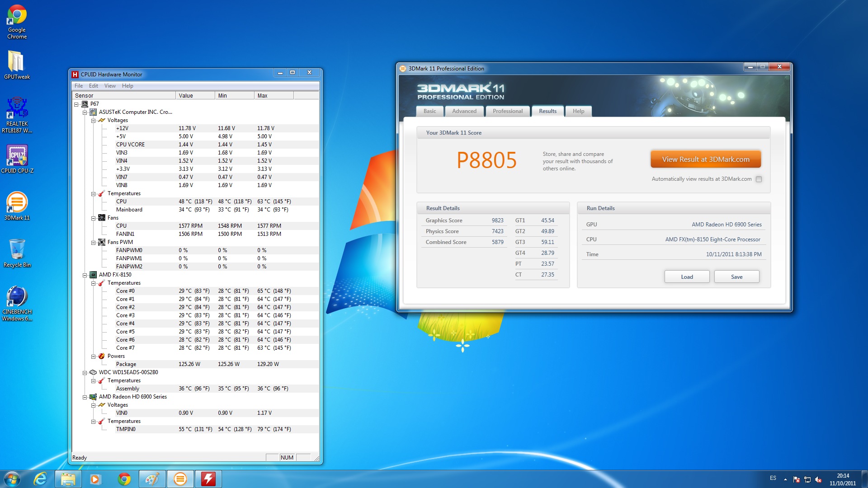Click the CINEBENCH desktop icon
The image size is (868, 488).
click(x=17, y=298)
